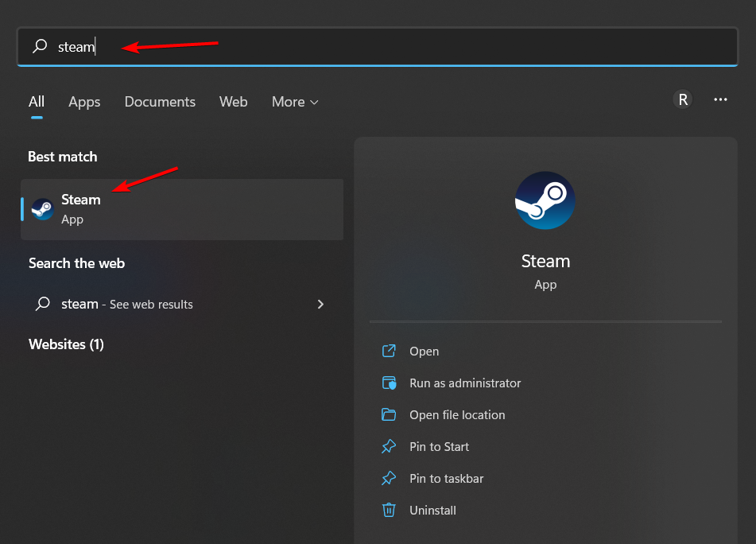The width and height of the screenshot is (756, 544).
Task: Click the Pin to Start pin icon
Action: 389,447
